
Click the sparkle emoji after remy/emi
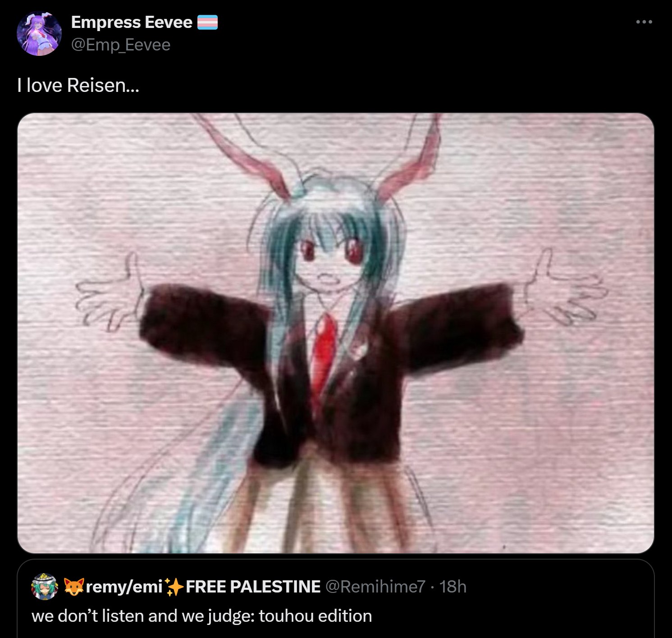click(174, 586)
